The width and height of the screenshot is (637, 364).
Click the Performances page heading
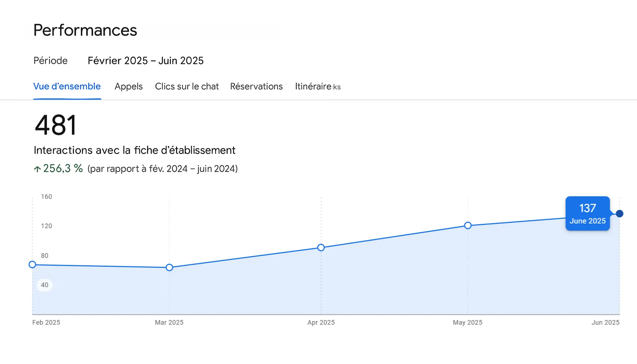(85, 30)
